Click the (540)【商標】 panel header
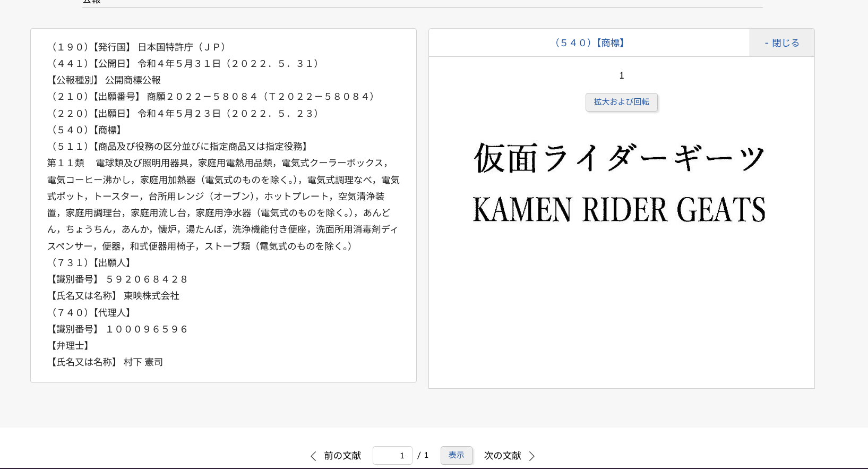 click(x=589, y=43)
